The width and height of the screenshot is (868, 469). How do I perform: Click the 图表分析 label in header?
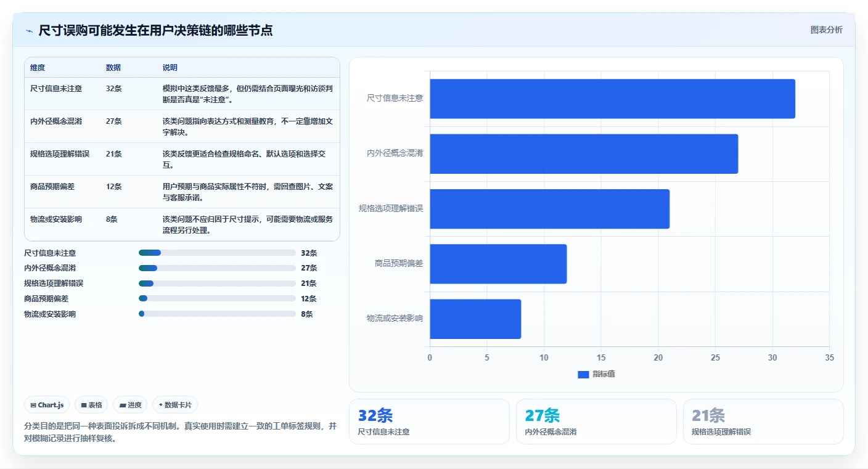coord(826,30)
